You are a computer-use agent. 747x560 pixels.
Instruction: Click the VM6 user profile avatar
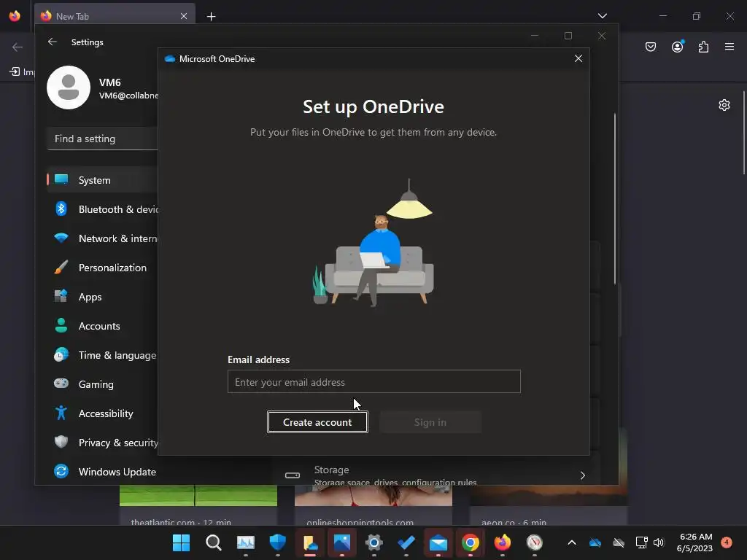(x=69, y=87)
